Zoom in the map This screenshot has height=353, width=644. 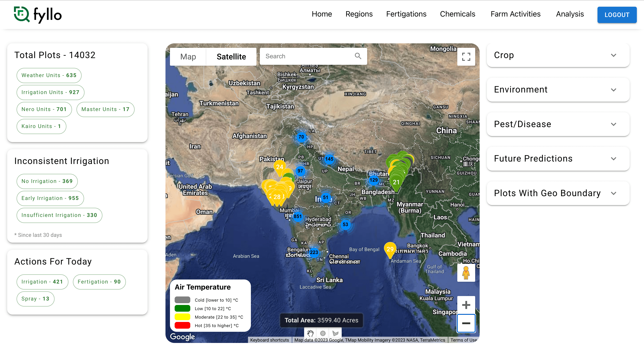click(466, 305)
